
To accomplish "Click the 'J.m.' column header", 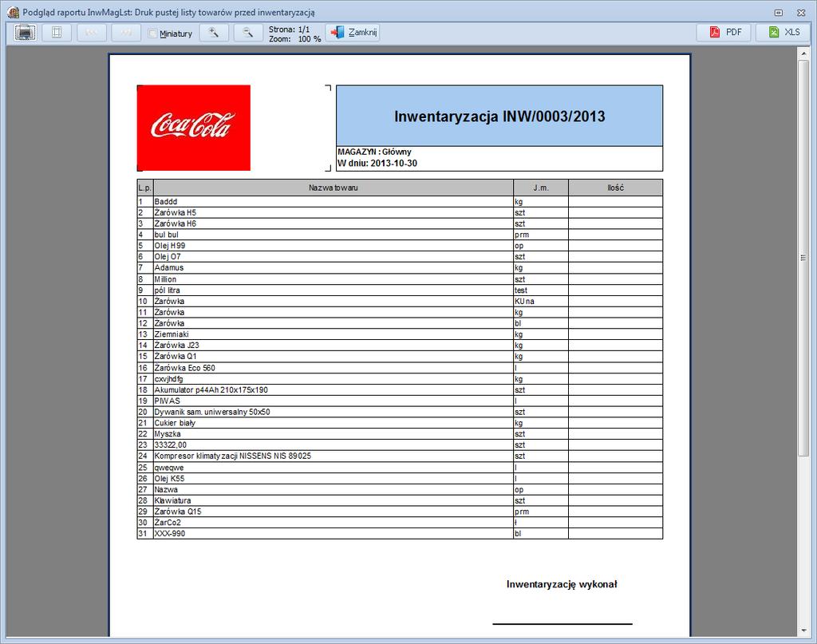I will coord(541,188).
